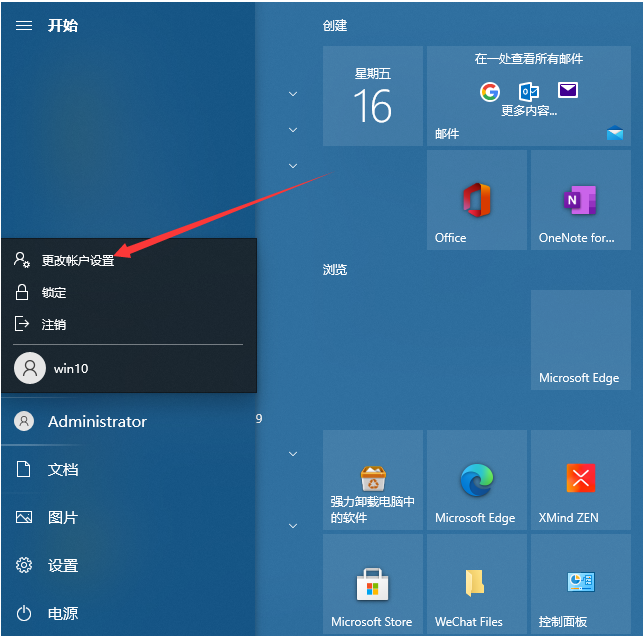Switch to the win10 user account
643x636 pixels.
click(70, 368)
